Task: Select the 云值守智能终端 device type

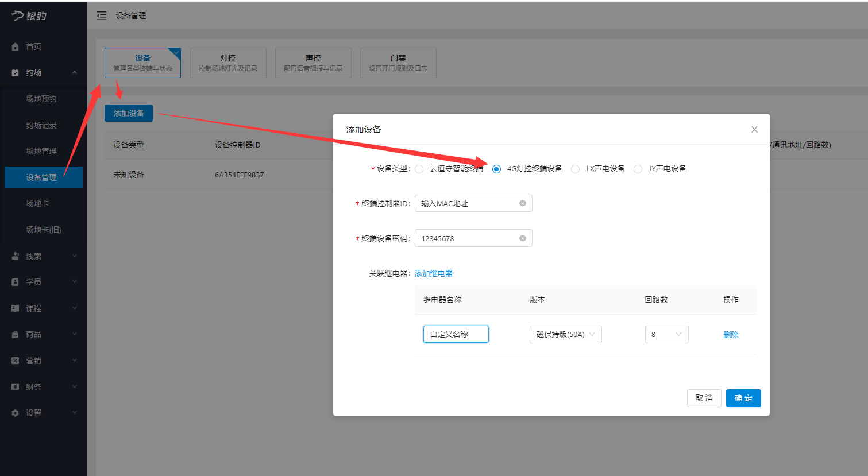Action: (419, 168)
